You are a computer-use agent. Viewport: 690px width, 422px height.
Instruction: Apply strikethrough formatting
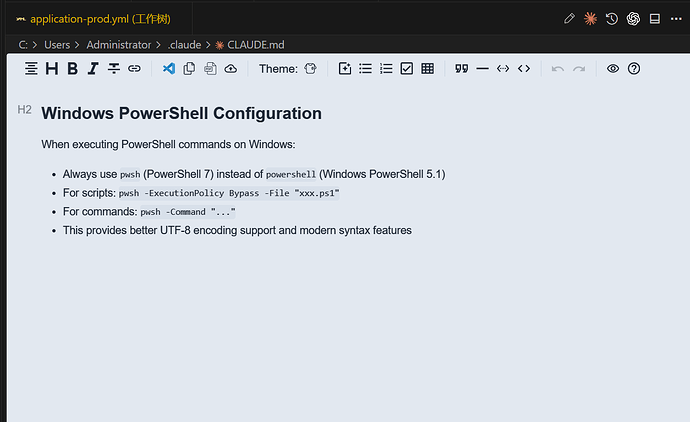point(114,69)
